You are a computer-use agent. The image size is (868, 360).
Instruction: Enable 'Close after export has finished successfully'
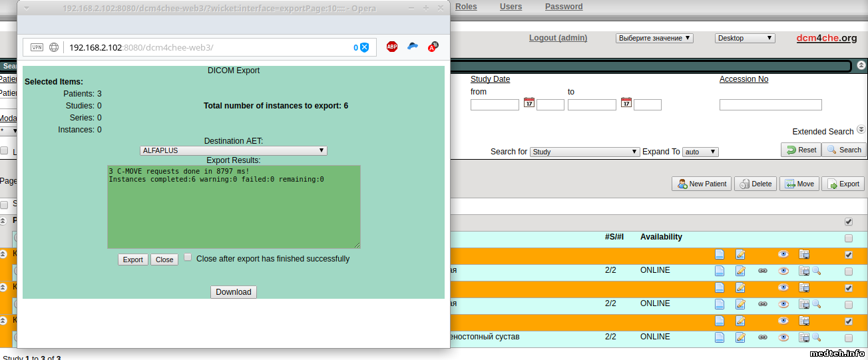188,258
